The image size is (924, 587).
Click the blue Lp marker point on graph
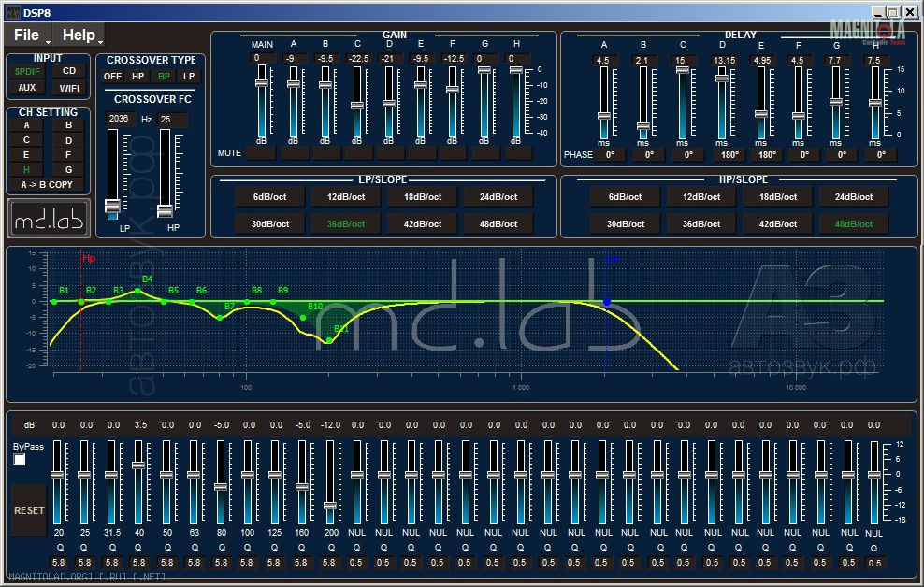pos(607,302)
